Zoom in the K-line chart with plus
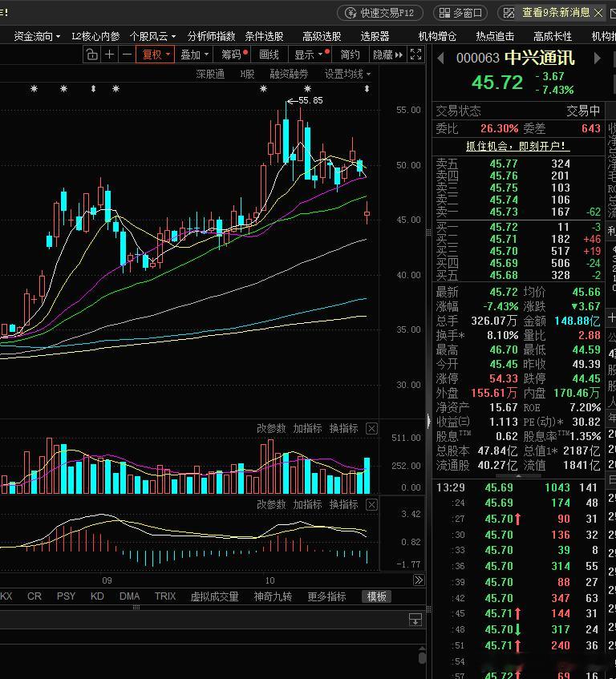616x679 pixels. coord(110,55)
